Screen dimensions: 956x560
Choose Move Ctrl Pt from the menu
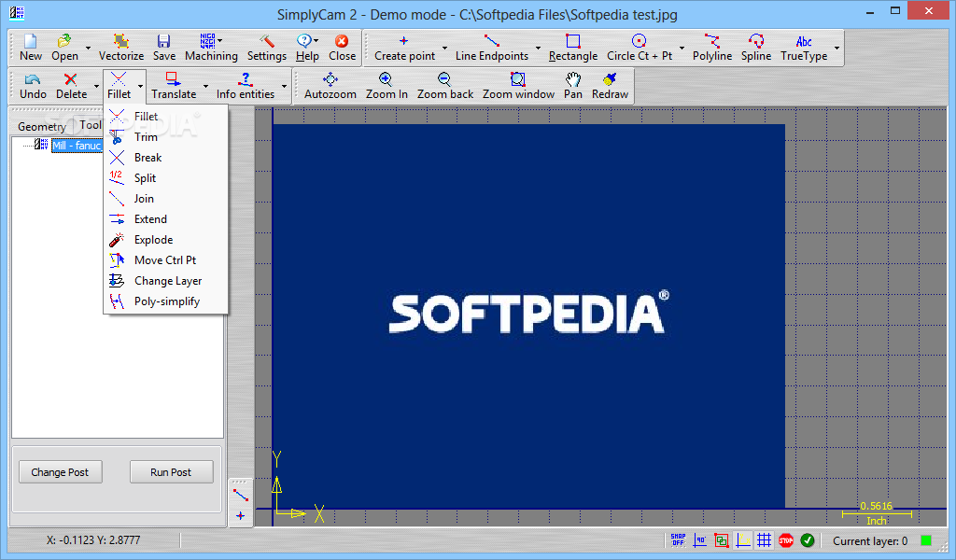[166, 260]
